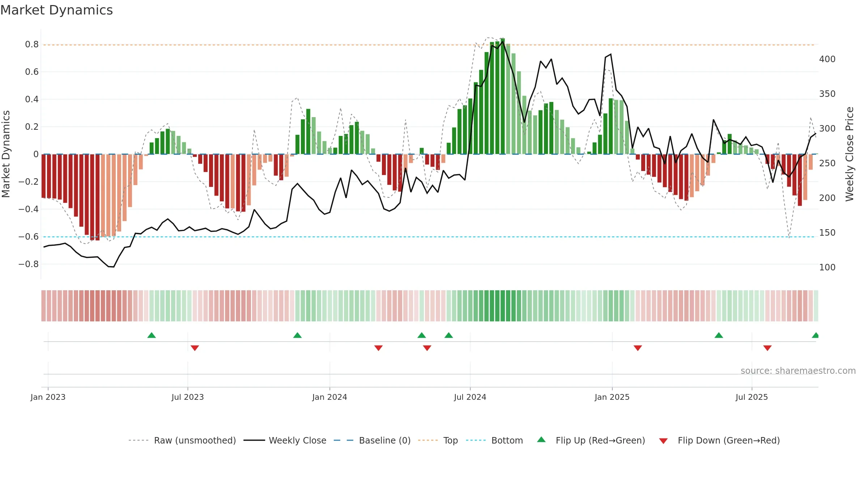Click the Jan 2025 axis label
This screenshot has width=868, height=488.
pos(612,397)
